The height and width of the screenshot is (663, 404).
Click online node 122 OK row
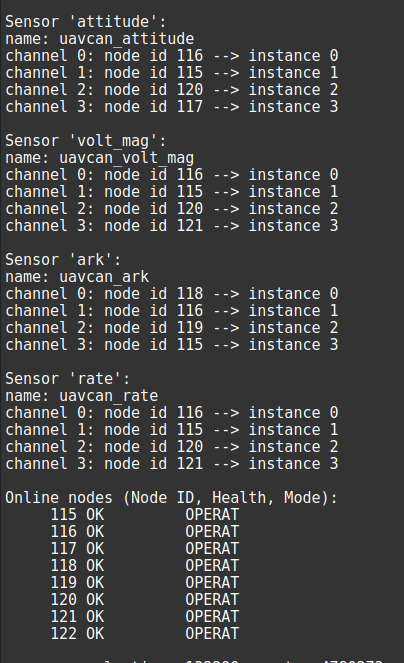tap(145, 634)
